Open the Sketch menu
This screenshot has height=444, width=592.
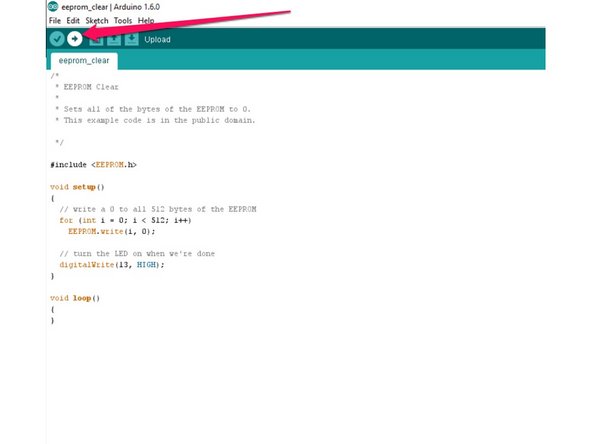coord(97,20)
